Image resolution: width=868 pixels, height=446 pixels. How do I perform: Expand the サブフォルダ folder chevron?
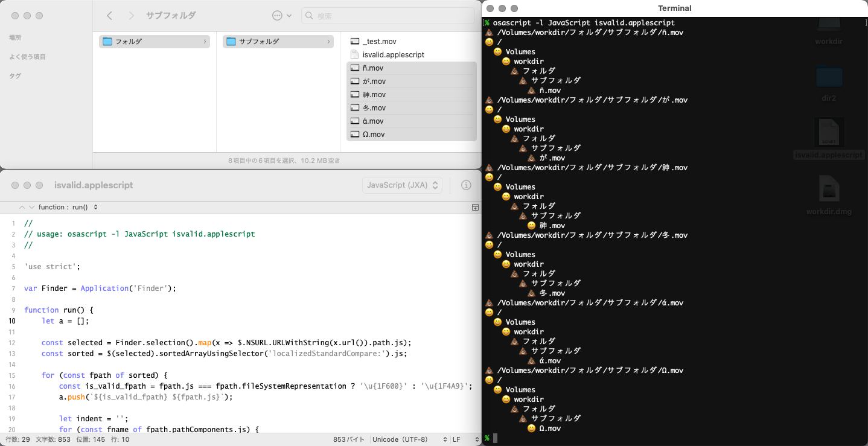[x=329, y=42]
